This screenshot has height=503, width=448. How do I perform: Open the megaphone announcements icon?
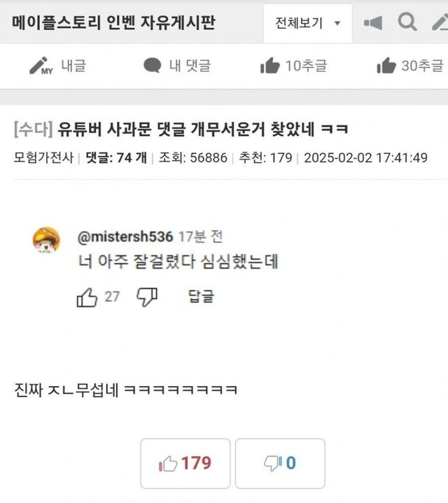click(x=373, y=23)
